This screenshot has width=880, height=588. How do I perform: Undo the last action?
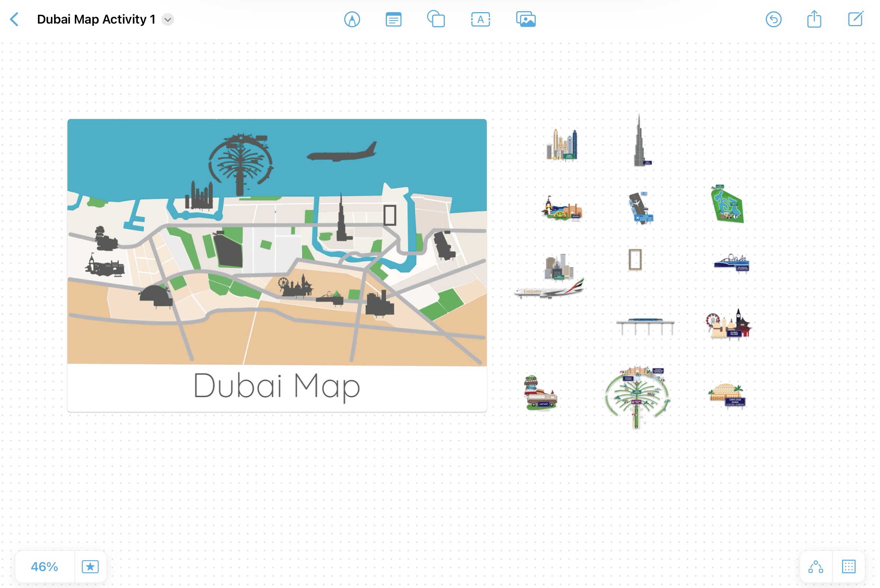pyautogui.click(x=773, y=20)
